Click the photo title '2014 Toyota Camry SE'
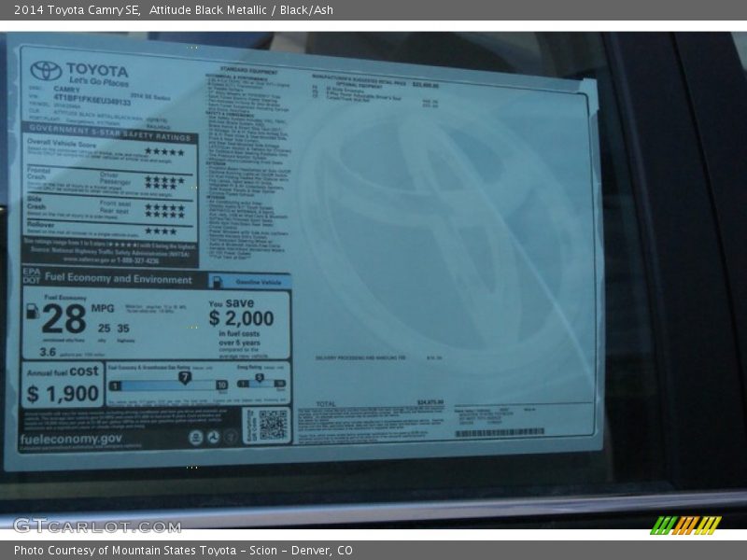Screen dimensions: 747x560 77,10
